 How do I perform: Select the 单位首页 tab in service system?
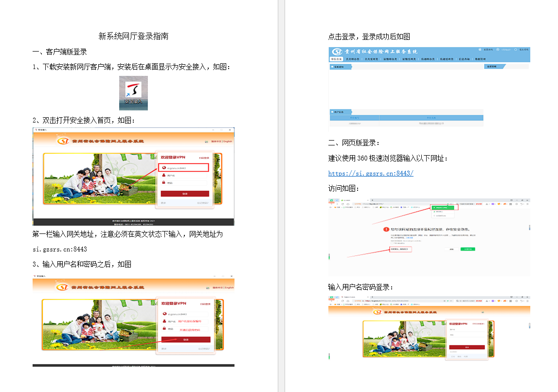[x=337, y=59]
